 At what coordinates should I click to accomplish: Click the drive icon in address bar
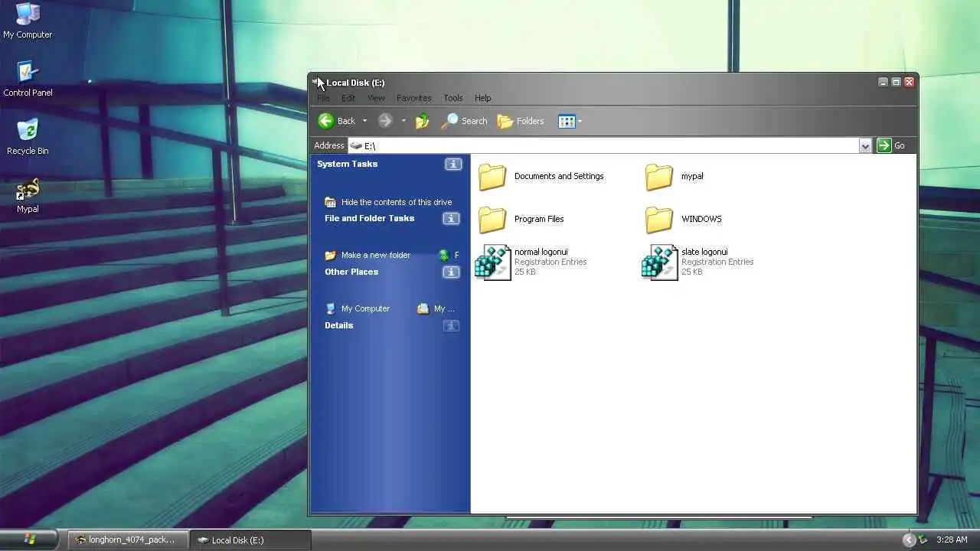point(356,145)
